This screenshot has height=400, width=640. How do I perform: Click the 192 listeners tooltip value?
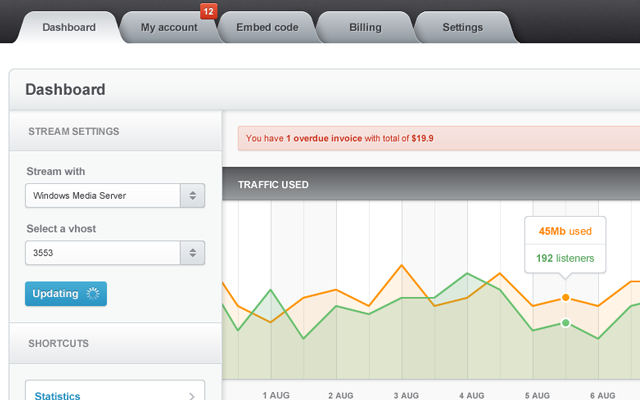pos(565,258)
